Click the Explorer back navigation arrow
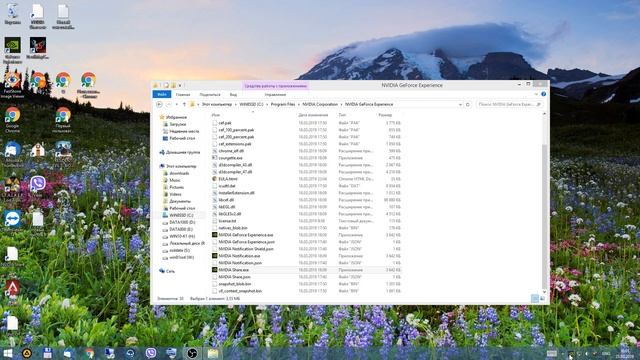The image size is (640, 360). point(159,104)
